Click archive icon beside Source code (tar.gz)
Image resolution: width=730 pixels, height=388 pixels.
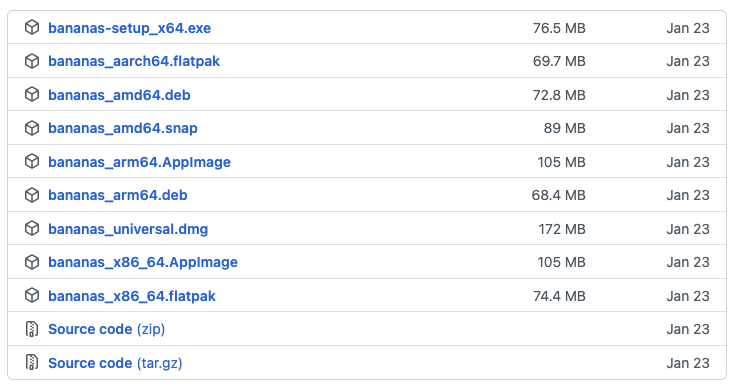click(x=32, y=362)
